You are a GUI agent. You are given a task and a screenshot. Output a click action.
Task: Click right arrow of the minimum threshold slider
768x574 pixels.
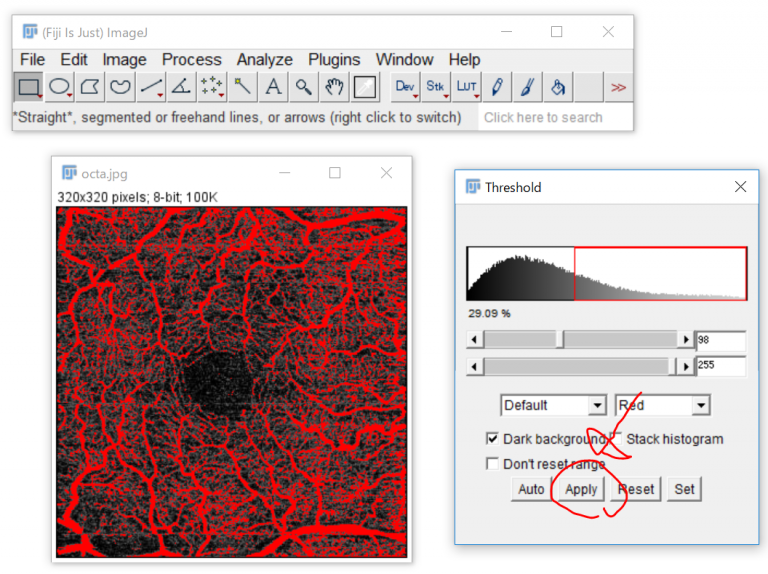tap(686, 339)
